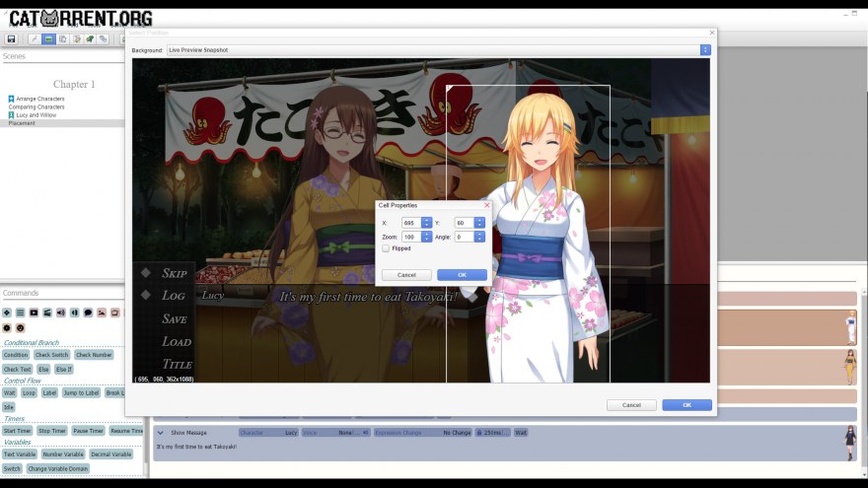The image size is (868, 488).
Task: Add a Text Variable command
Action: click(x=20, y=454)
